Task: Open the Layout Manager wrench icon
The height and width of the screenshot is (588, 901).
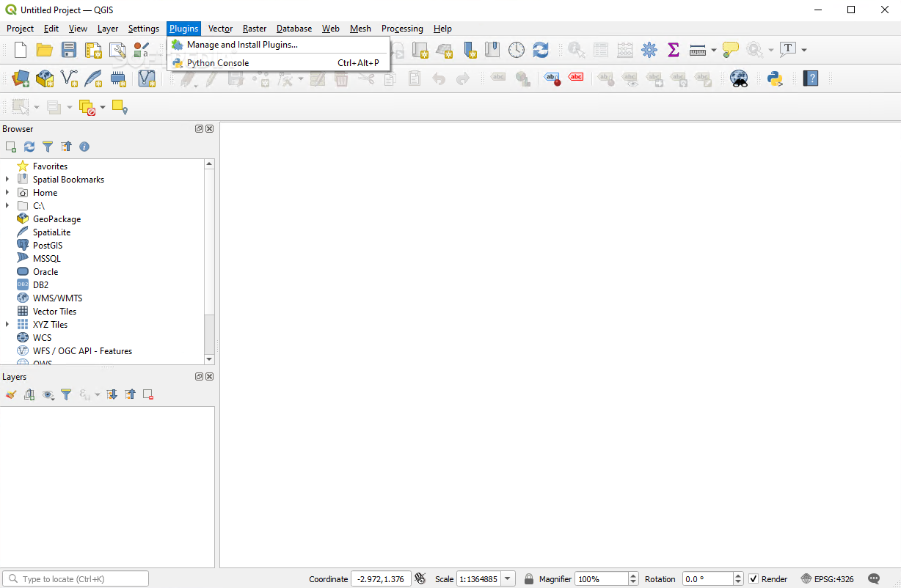Action: click(x=117, y=50)
